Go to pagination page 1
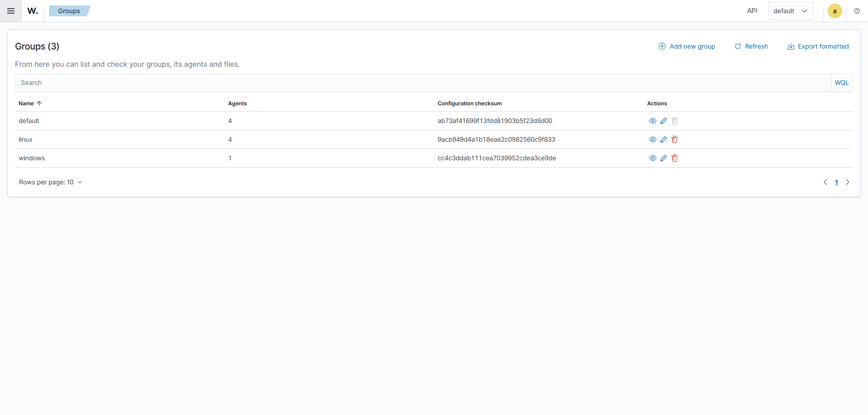Screen dimensions: 868x415 click(x=836, y=182)
